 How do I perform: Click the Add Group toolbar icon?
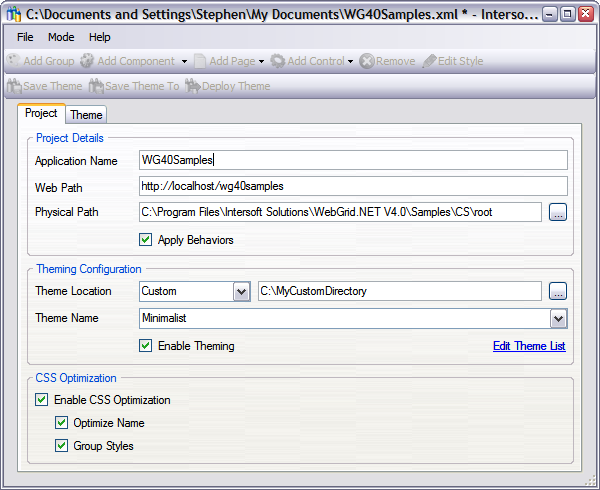[x=14, y=61]
